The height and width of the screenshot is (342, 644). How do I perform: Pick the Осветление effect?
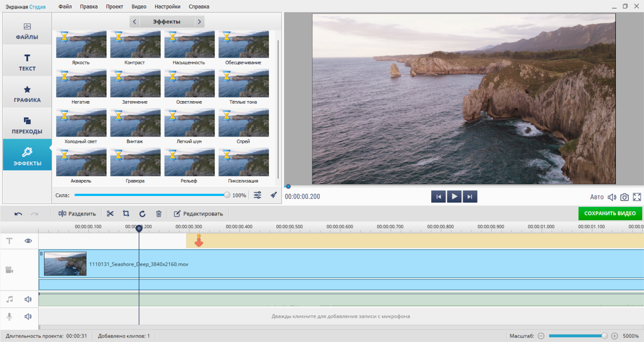click(190, 84)
